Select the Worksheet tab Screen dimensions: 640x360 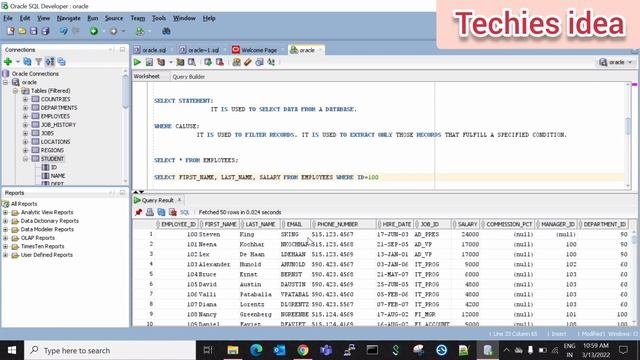[x=147, y=76]
